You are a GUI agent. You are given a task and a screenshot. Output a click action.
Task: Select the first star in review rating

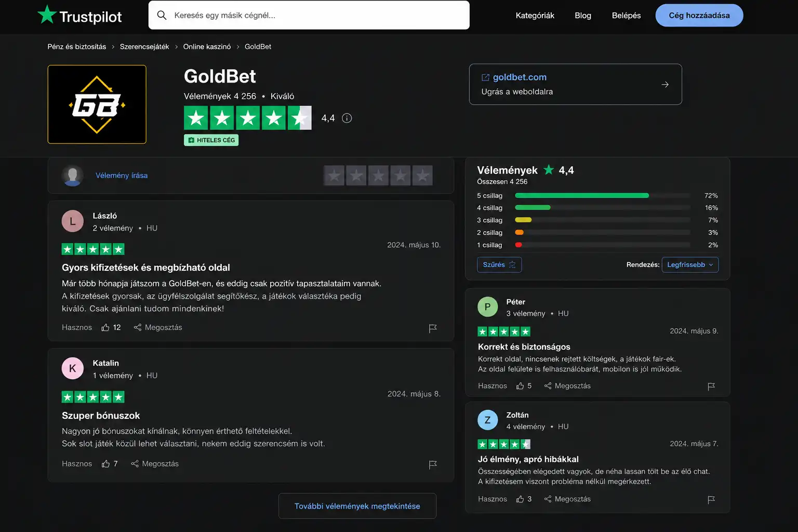tap(334, 176)
